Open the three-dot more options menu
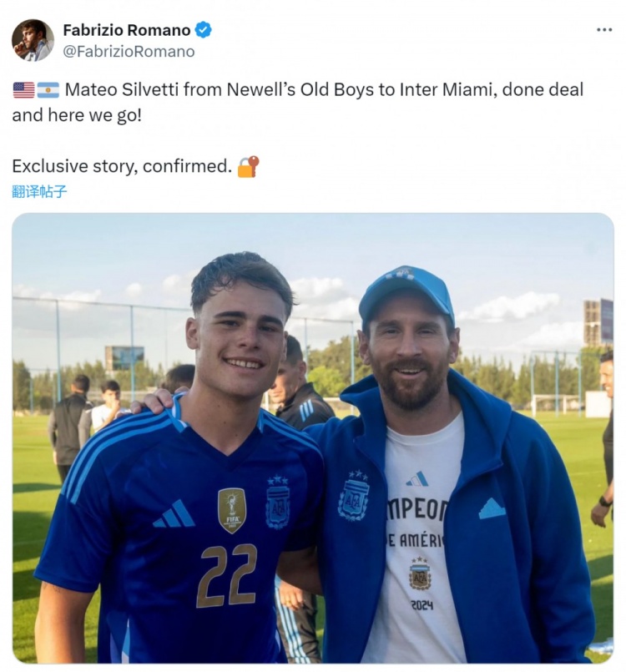The height and width of the screenshot is (672, 626). click(x=604, y=29)
